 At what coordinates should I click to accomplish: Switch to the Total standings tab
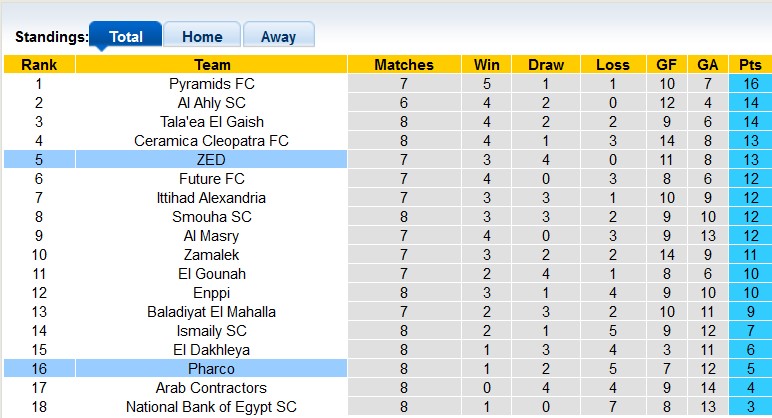pyautogui.click(x=125, y=36)
